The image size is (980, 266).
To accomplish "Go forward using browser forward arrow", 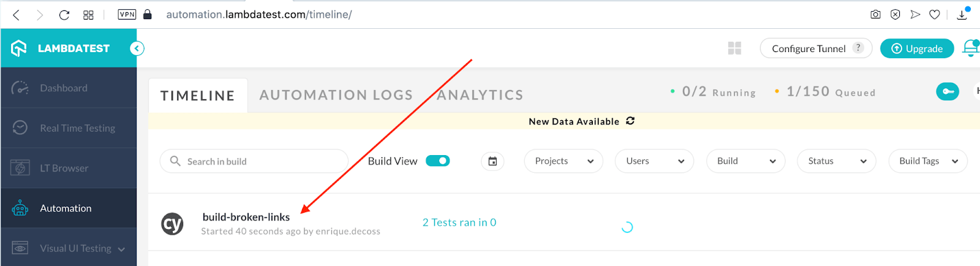I will point(40,15).
